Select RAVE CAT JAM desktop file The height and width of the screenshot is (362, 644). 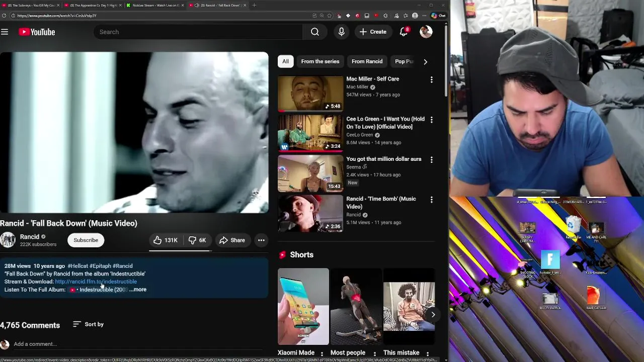pyautogui.click(x=596, y=298)
